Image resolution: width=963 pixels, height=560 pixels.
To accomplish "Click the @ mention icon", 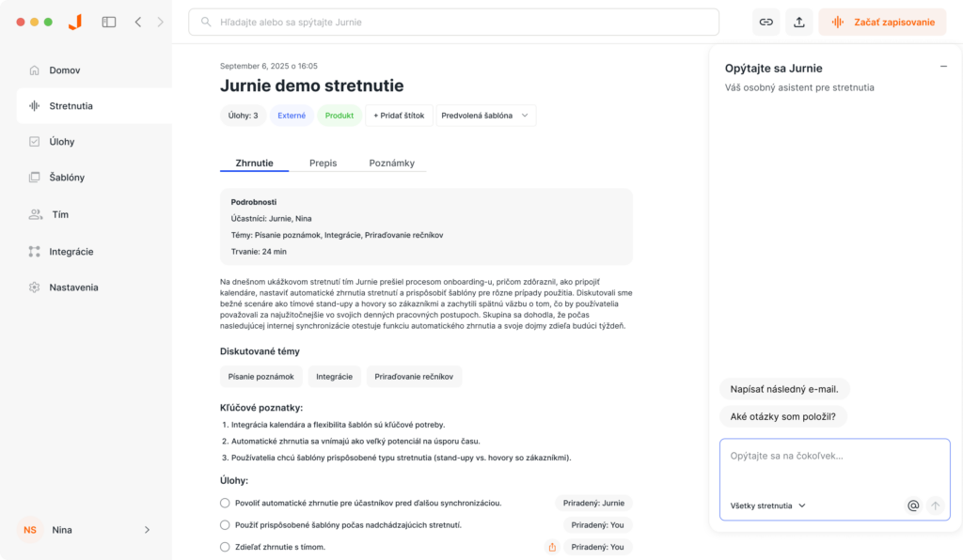I will [912, 506].
